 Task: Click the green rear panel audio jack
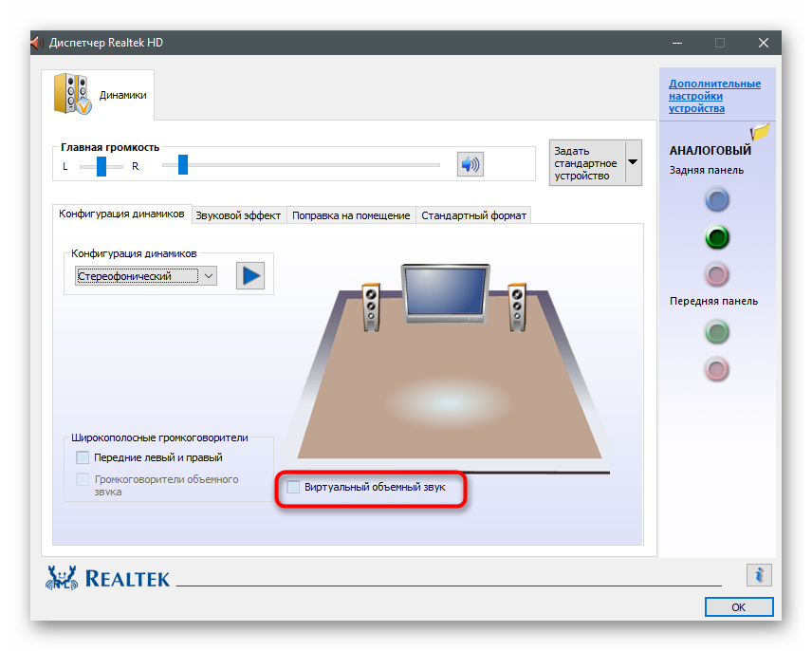717,236
